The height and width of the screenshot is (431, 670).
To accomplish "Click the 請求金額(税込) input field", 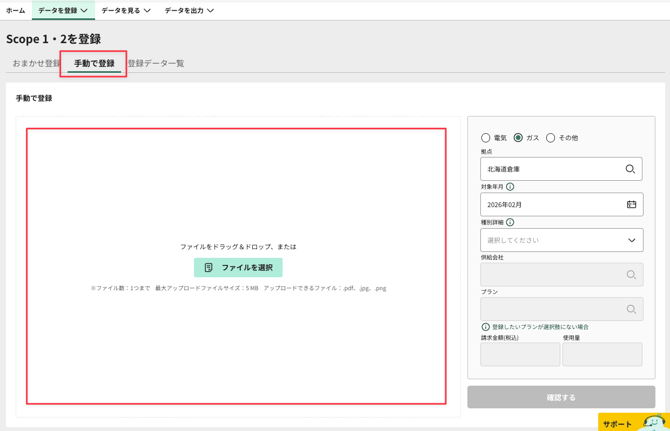I will click(520, 354).
